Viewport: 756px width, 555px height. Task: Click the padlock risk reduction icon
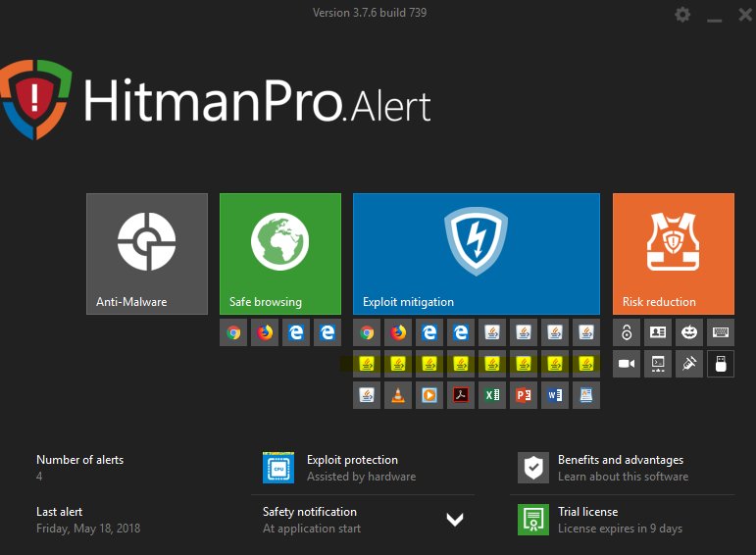coord(627,332)
